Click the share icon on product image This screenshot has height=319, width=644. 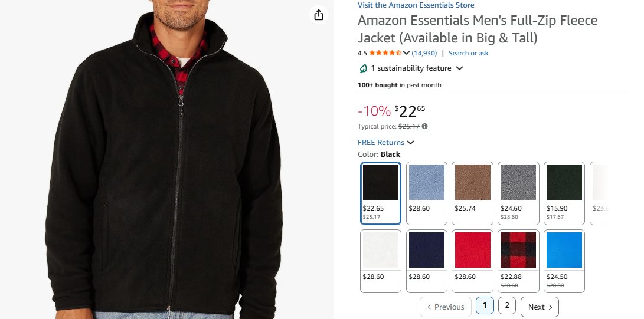pos(319,15)
